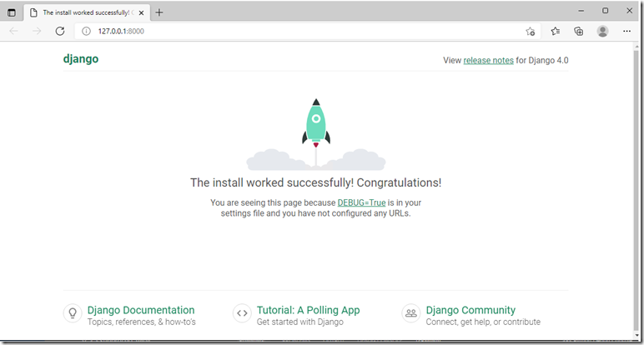Open Django Community link
The height and width of the screenshot is (345, 644).
pos(470,310)
